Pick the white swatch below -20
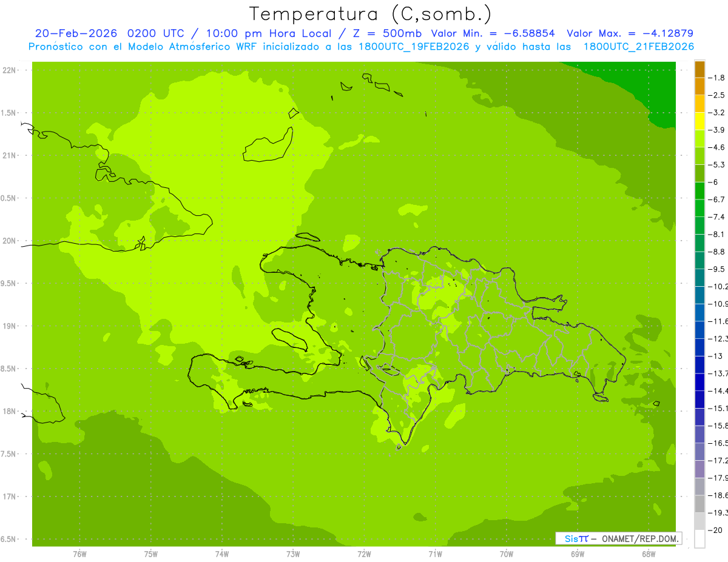 (699, 539)
